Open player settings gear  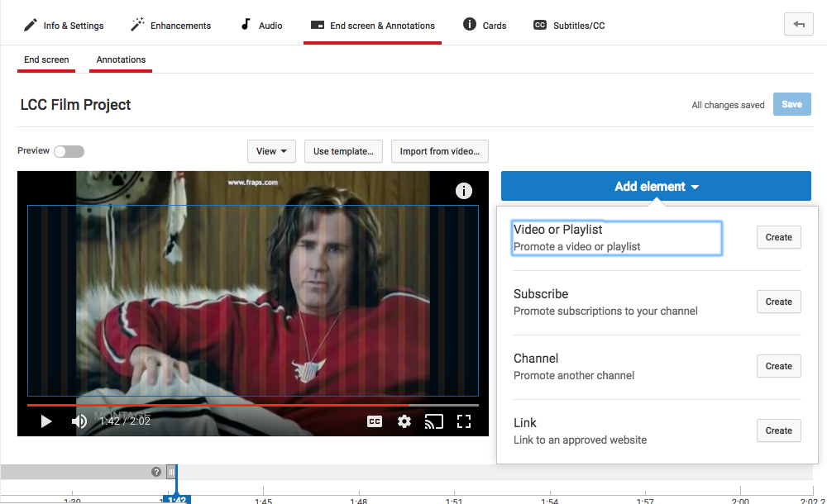coord(404,421)
